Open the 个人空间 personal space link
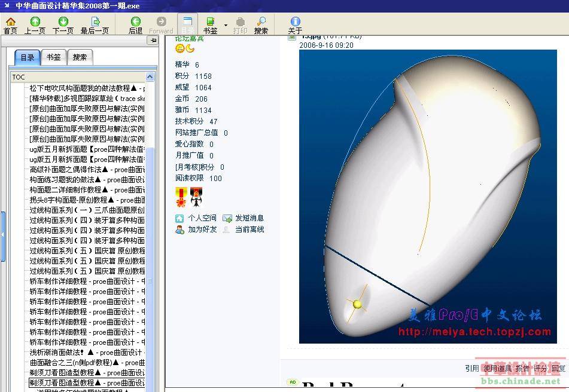 [201, 218]
